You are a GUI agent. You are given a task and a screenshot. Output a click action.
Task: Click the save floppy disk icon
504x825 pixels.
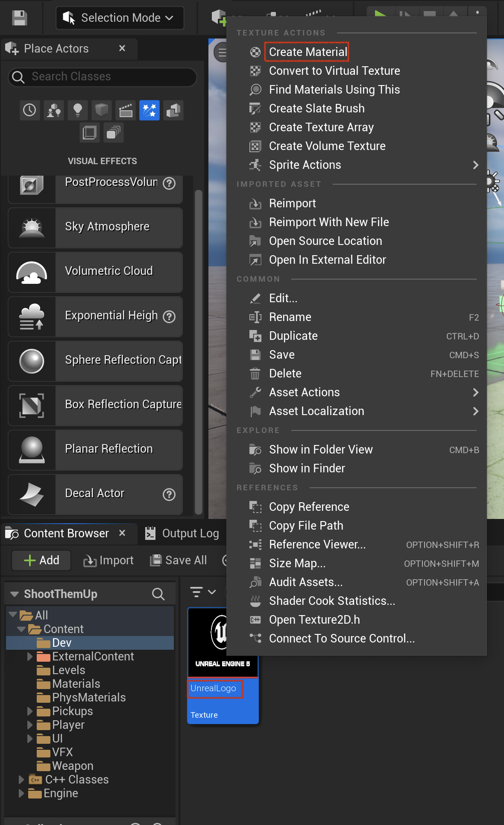[x=20, y=18]
